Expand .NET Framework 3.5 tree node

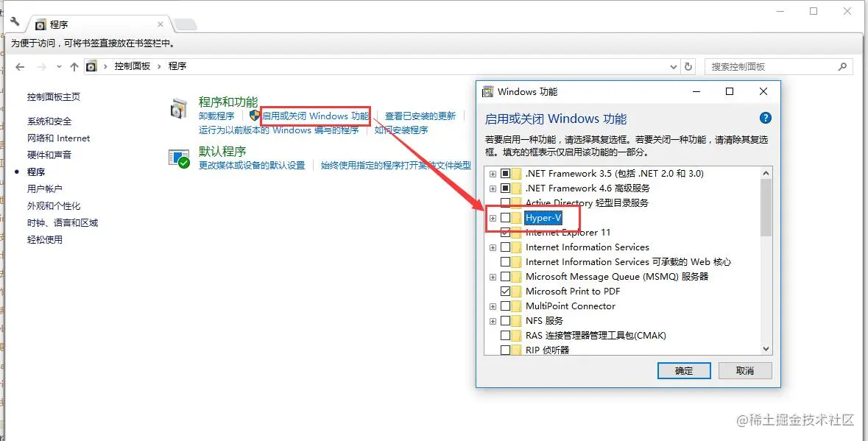coord(493,174)
